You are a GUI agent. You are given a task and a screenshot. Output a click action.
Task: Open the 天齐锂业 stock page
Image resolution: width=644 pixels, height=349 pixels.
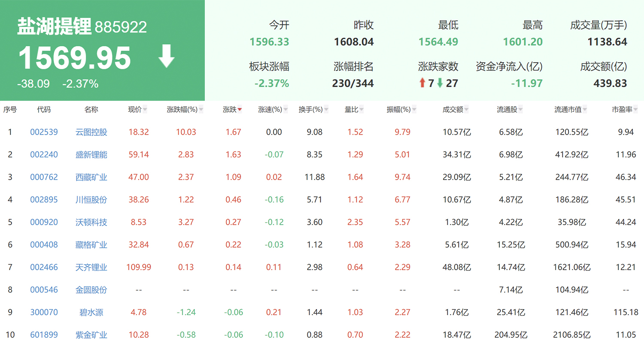pos(91,267)
